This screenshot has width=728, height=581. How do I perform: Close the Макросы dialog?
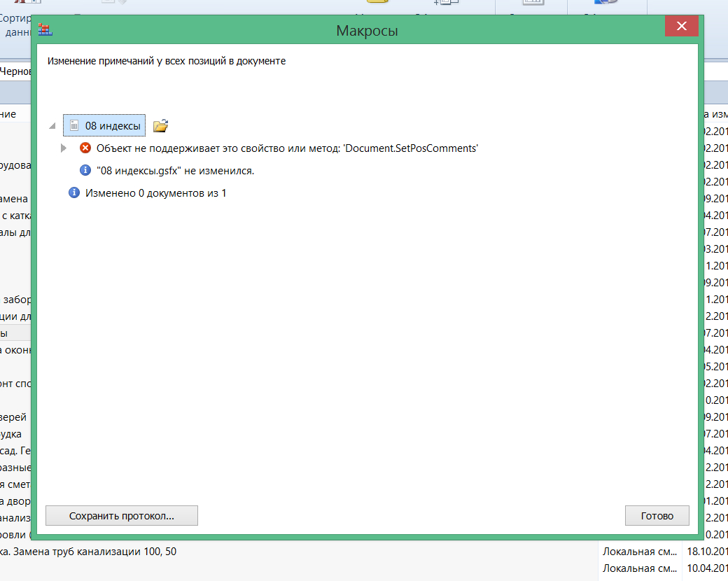(682, 26)
